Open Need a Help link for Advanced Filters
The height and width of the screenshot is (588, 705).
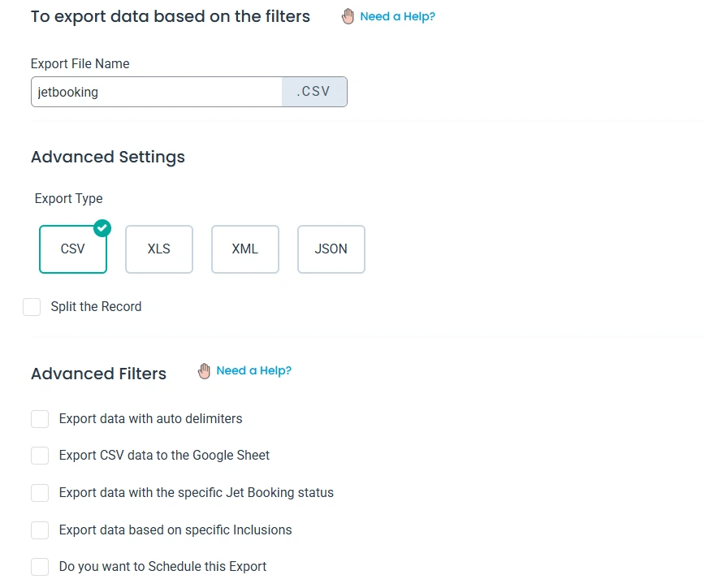(x=253, y=371)
